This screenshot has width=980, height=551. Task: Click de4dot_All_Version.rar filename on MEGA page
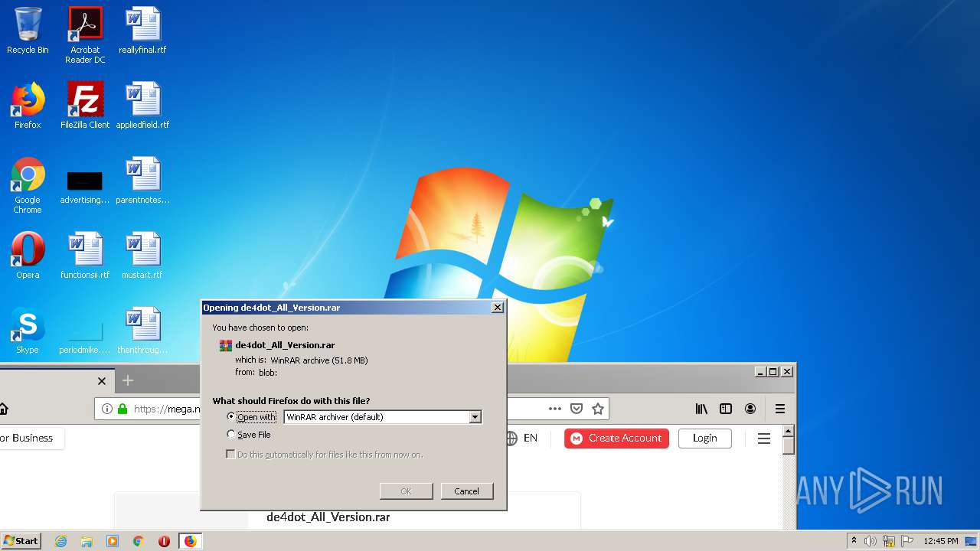(328, 517)
